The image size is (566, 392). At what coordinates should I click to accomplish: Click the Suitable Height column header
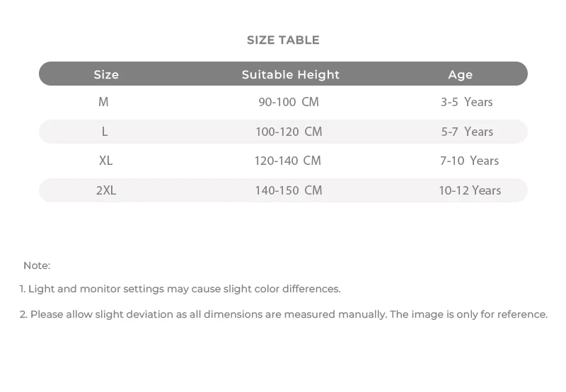point(290,74)
